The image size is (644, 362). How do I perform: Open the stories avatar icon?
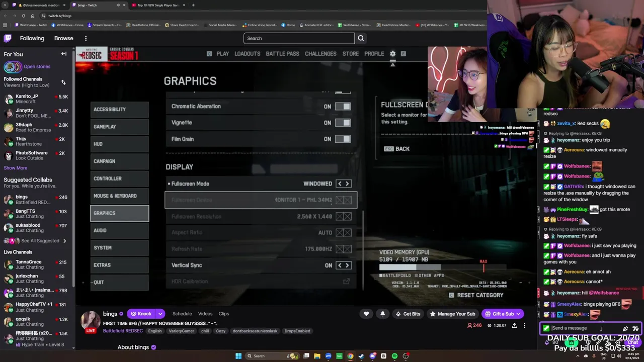coord(13,66)
